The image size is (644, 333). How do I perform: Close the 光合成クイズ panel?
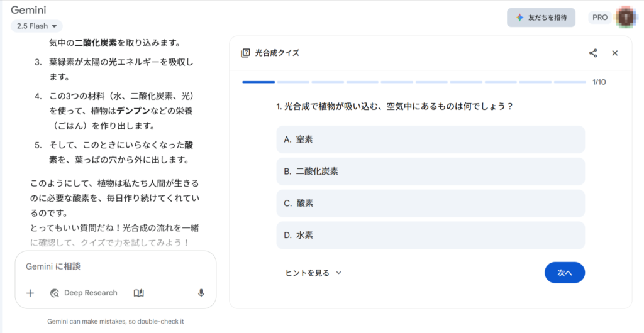pyautogui.click(x=615, y=53)
